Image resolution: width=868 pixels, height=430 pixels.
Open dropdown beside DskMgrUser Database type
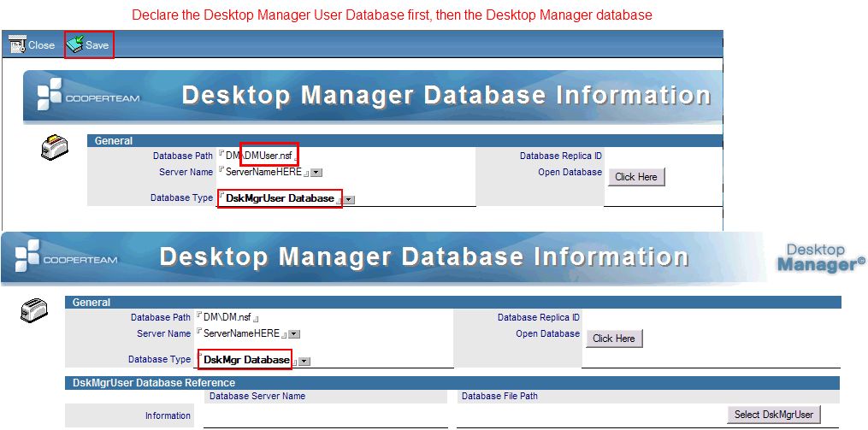349,200
